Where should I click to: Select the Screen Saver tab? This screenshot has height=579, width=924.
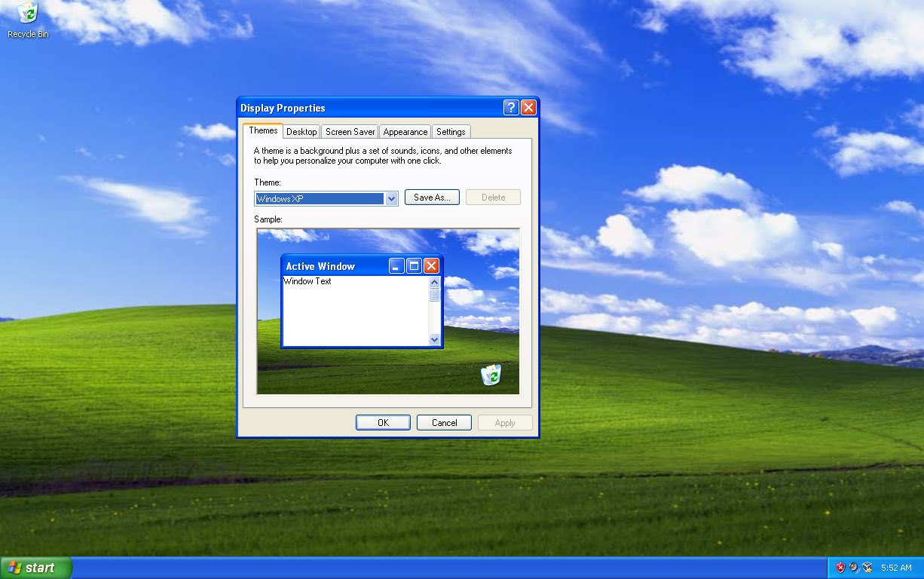[349, 130]
